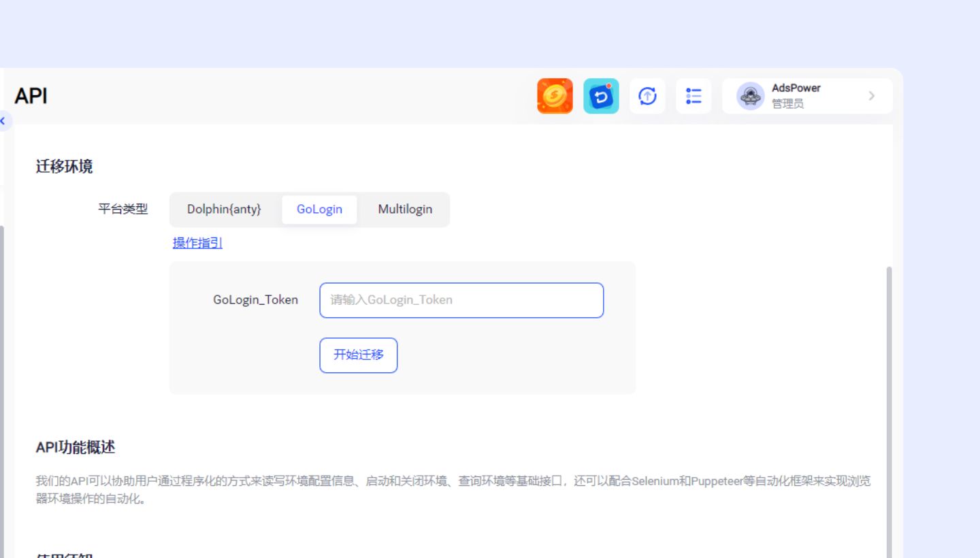This screenshot has height=558, width=980.
Task: Open the 操作指引 link
Action: tap(197, 243)
